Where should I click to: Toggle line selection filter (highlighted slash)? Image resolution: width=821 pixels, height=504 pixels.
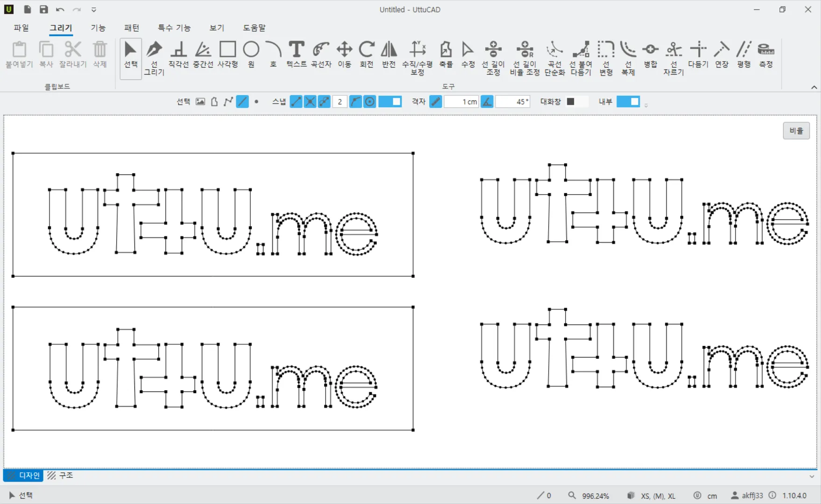click(x=242, y=101)
